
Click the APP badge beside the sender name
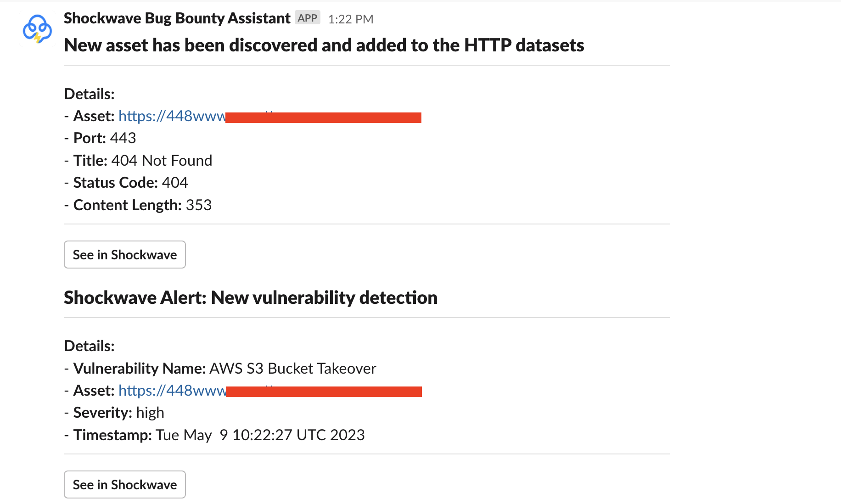pyautogui.click(x=307, y=18)
